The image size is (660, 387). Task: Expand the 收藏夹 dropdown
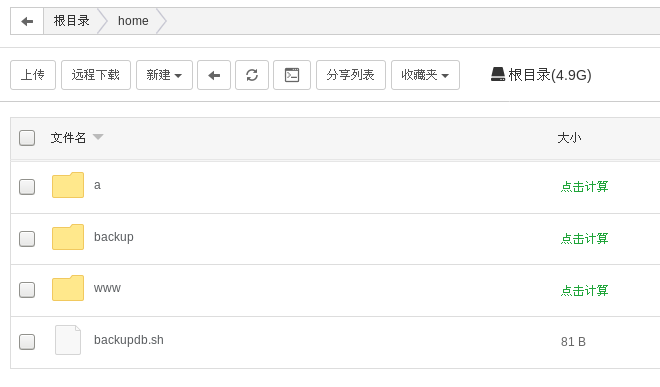pos(425,75)
